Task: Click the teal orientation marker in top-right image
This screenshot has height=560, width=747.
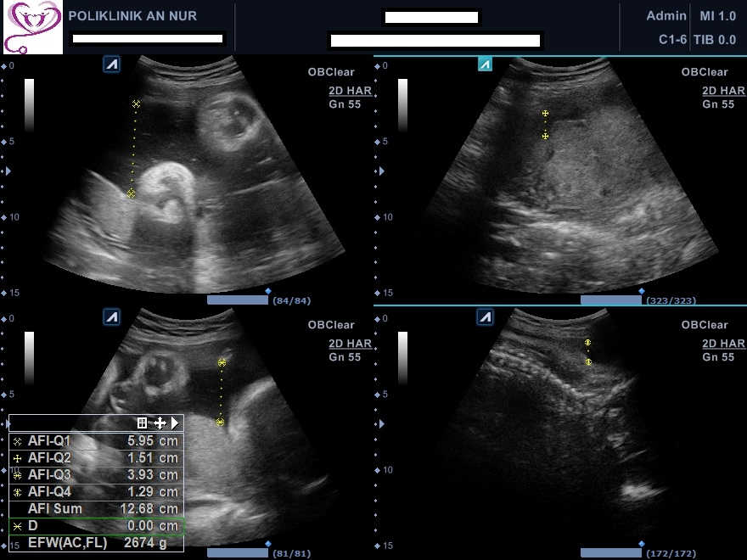Action: coord(485,64)
